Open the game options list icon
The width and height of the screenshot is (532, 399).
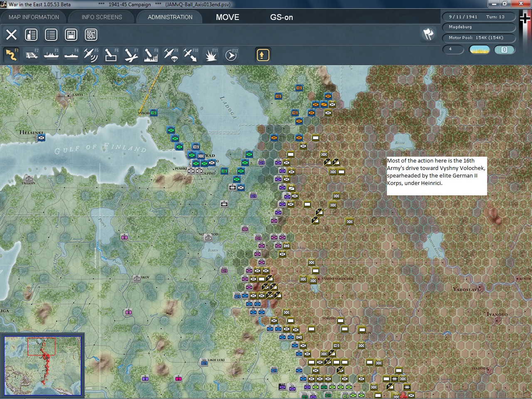coord(51,34)
